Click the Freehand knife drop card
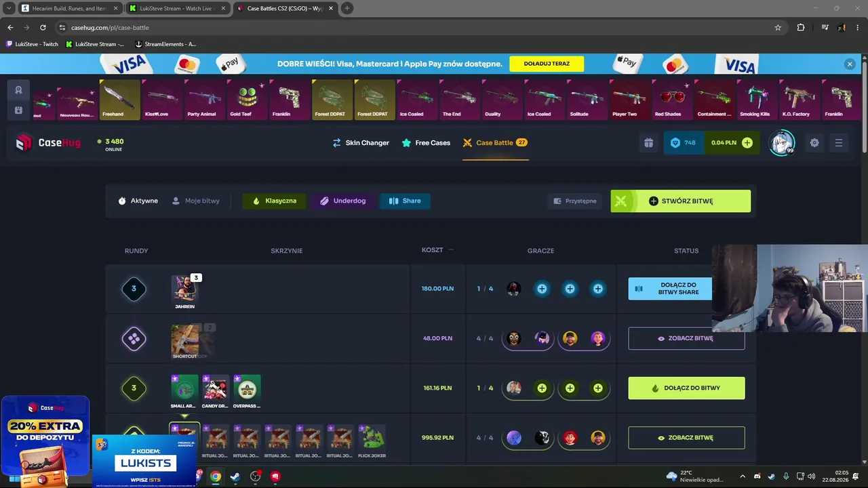The height and width of the screenshot is (488, 868). click(x=120, y=100)
